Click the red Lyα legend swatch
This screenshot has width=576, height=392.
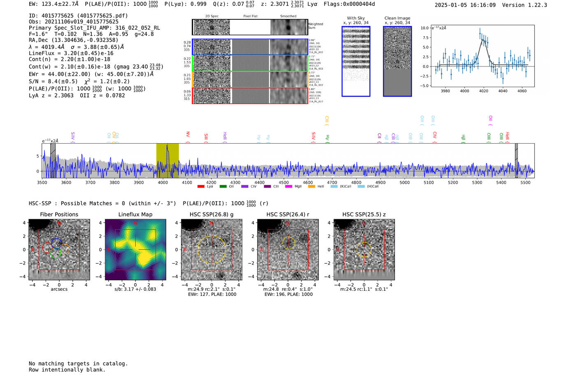(x=201, y=187)
